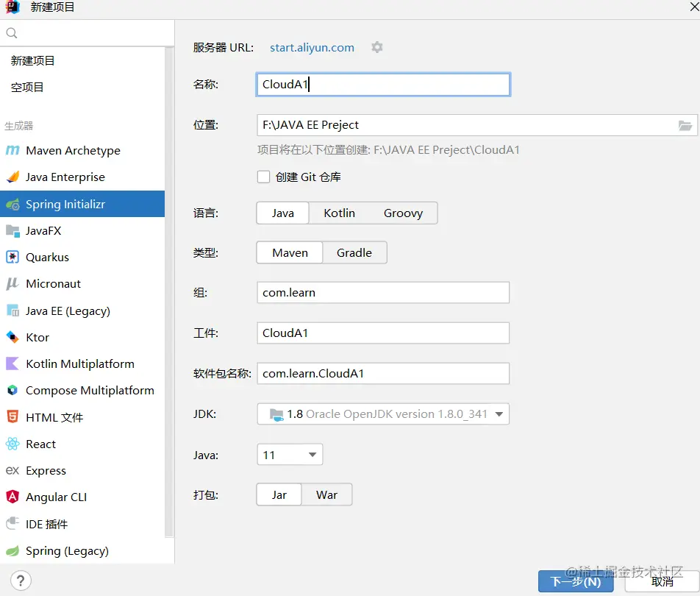Click the Maven Archetype generator icon
Screen dimensions: 700x596
coord(12,151)
